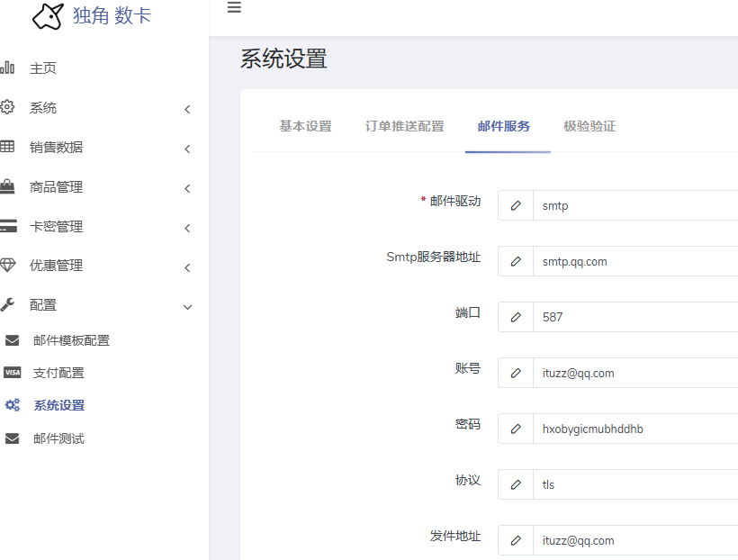Screen dimensions: 738x560
Task: Open 邮件测试 page link
Action: pyautogui.click(x=58, y=438)
